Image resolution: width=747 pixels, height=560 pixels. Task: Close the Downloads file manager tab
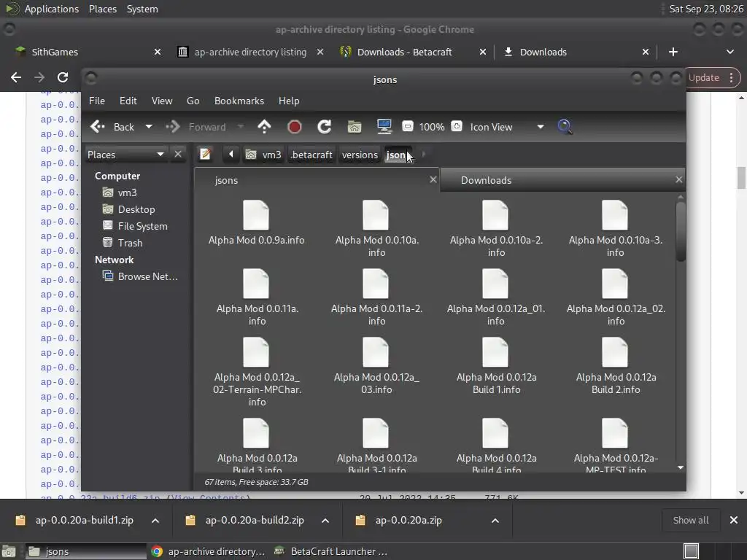pyautogui.click(x=679, y=179)
